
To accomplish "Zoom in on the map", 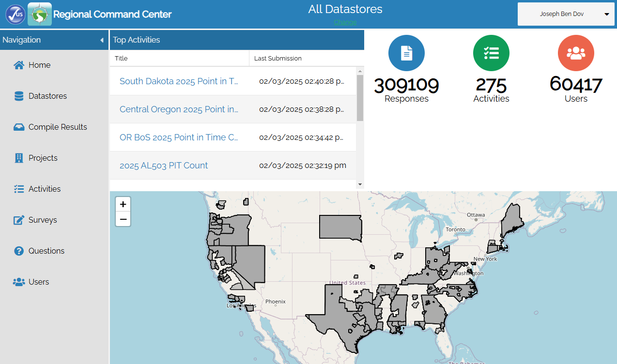I will pos(123,204).
